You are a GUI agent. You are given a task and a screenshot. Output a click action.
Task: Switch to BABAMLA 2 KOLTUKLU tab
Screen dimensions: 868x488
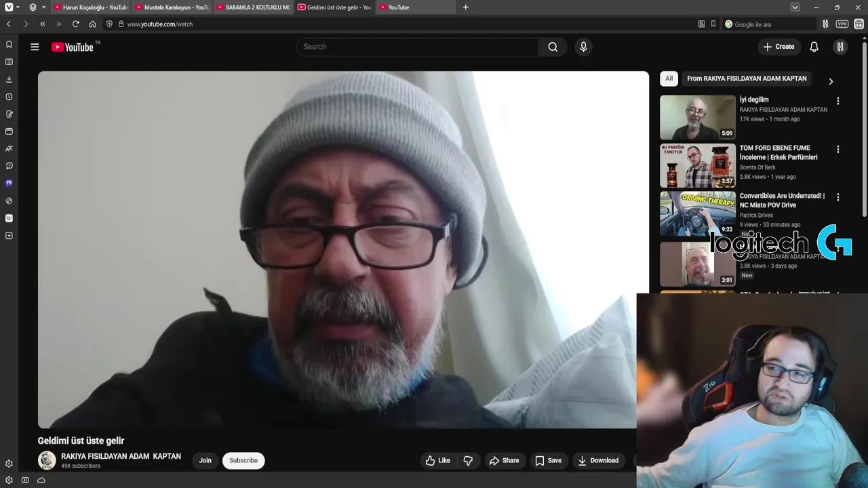point(253,7)
